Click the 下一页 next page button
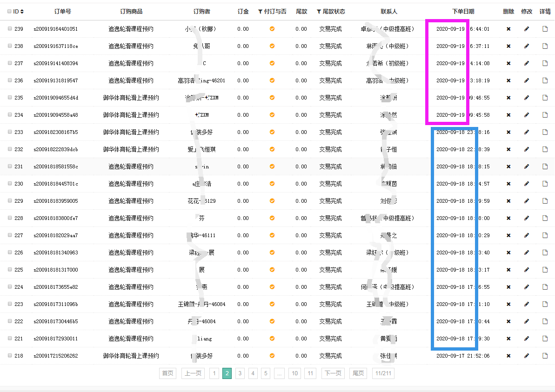 [x=333, y=373]
